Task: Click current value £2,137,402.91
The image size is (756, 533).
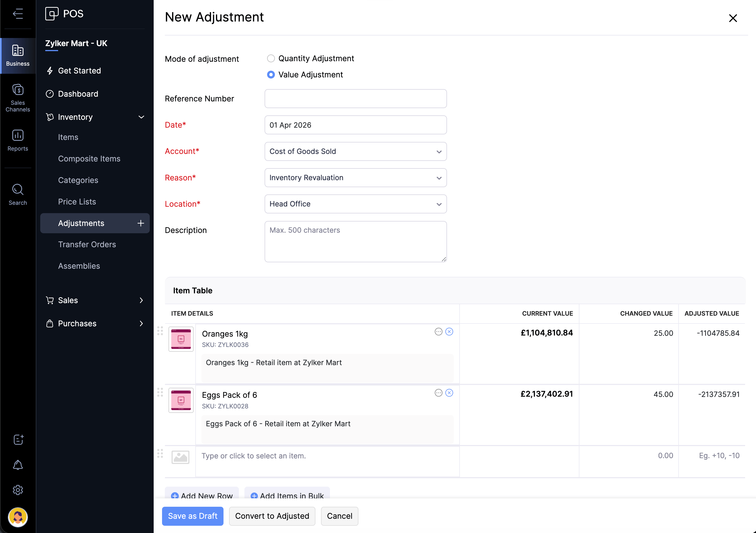Action: click(x=546, y=394)
